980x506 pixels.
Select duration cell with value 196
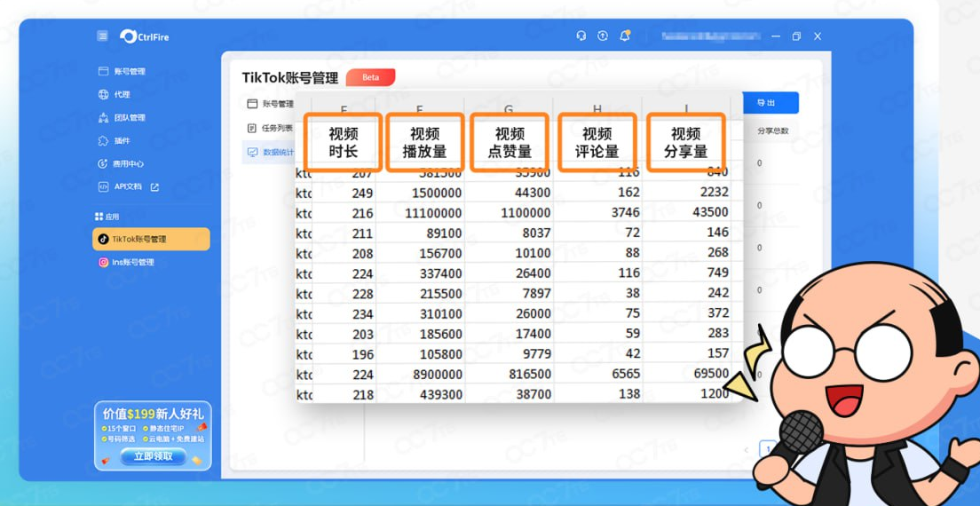click(344, 354)
